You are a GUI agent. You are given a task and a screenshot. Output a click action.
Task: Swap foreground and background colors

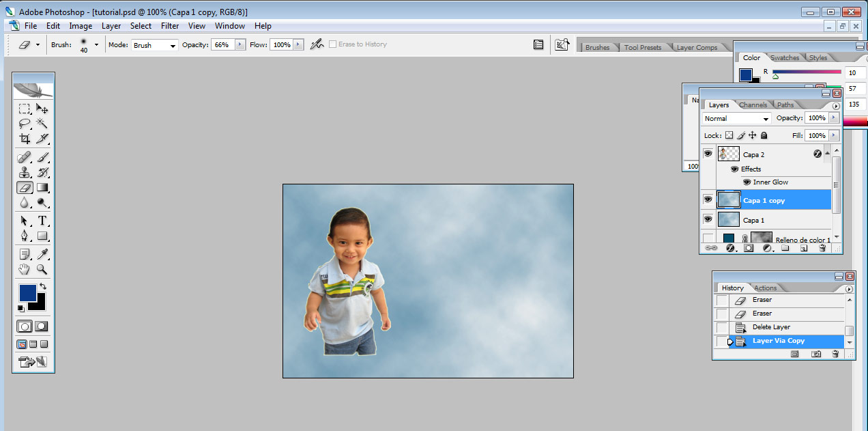point(43,287)
